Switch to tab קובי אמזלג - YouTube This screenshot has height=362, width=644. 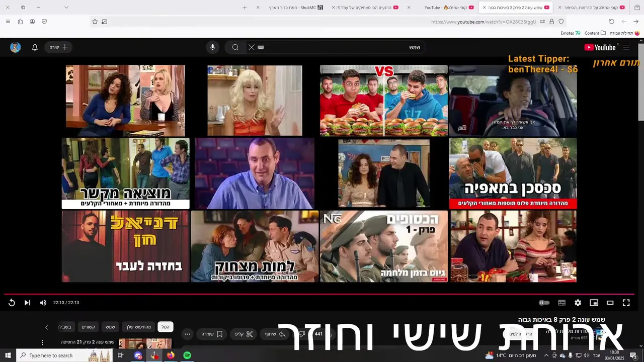pyautogui.click(x=442, y=8)
